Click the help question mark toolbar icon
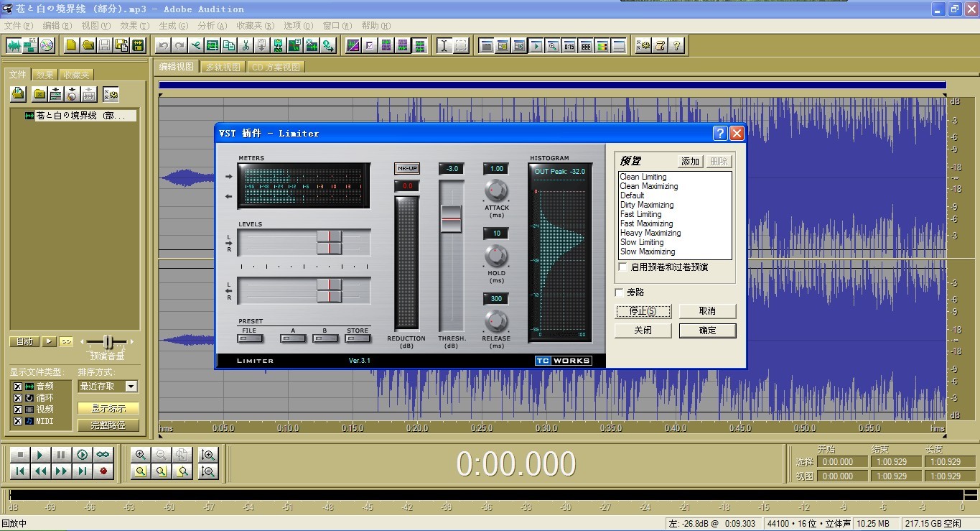 pyautogui.click(x=676, y=45)
